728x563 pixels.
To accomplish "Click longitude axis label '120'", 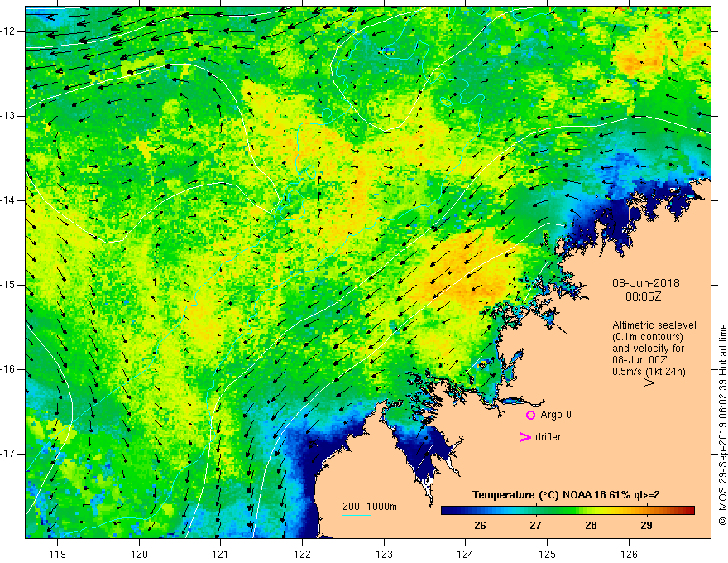I will pos(139,554).
